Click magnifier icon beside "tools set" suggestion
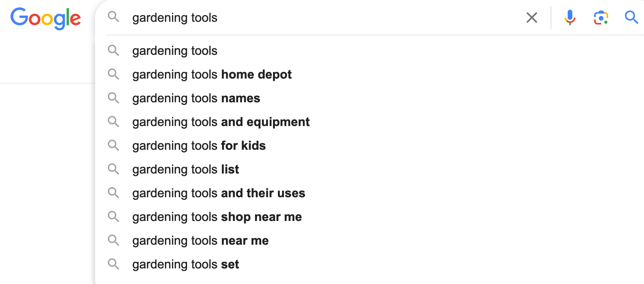 click(113, 264)
